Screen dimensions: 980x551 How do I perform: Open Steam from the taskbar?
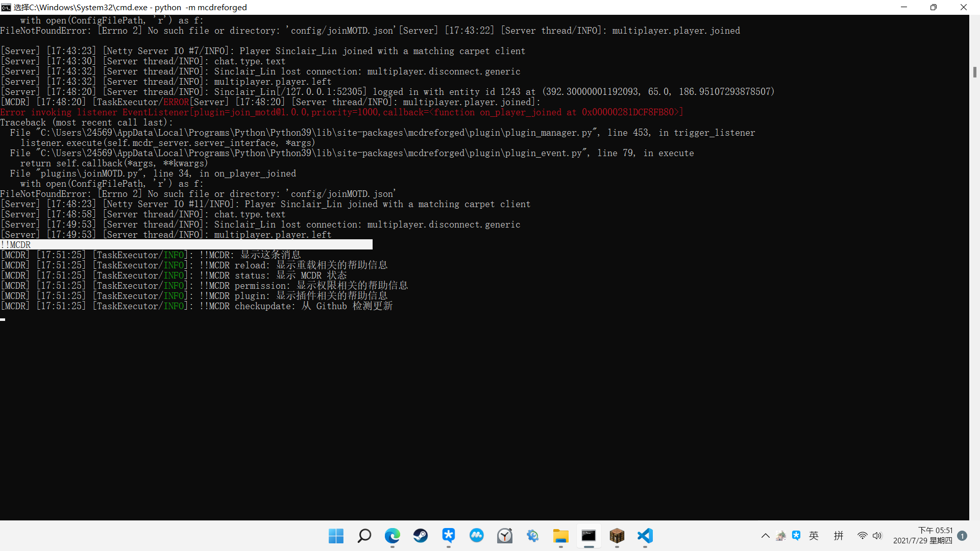[420, 536]
